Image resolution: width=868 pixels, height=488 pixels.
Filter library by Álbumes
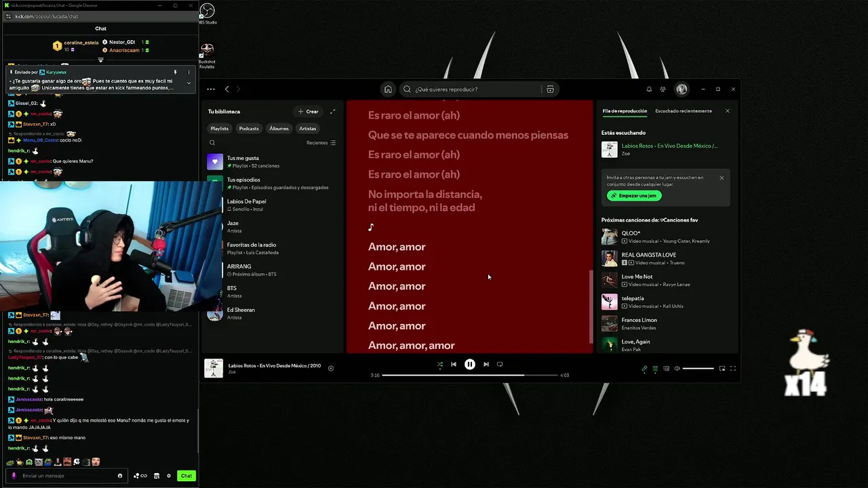click(279, 128)
